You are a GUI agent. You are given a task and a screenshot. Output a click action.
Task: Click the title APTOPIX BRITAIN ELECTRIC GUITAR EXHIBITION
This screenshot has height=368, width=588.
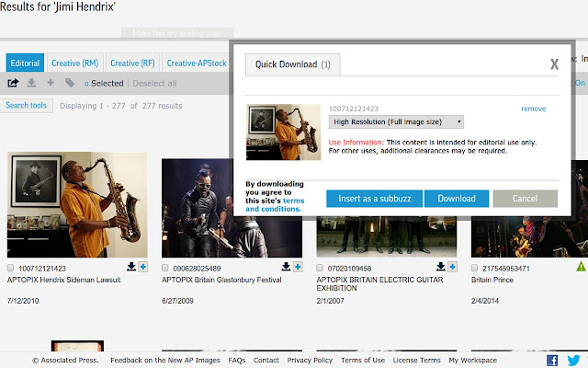(379, 284)
